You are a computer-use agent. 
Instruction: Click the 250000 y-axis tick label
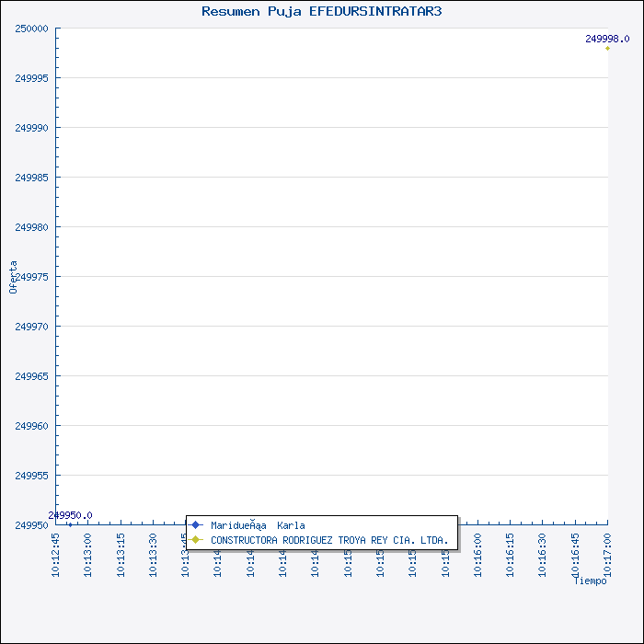(x=31, y=29)
